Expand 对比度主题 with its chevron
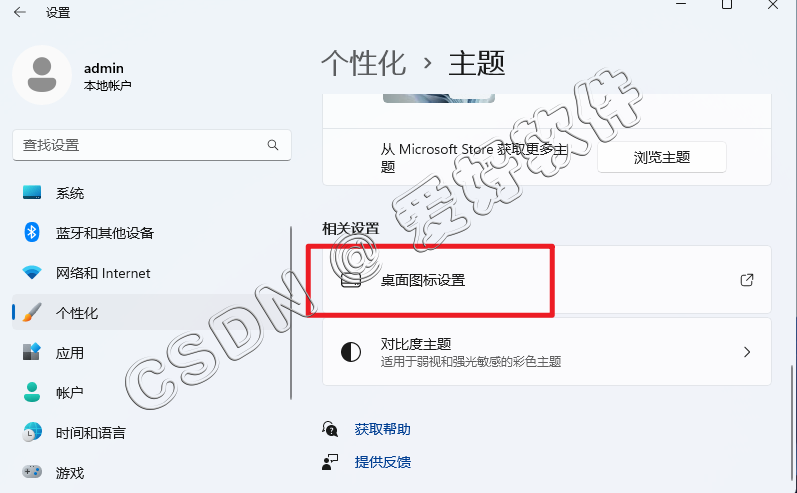This screenshot has height=493, width=797. point(747,352)
